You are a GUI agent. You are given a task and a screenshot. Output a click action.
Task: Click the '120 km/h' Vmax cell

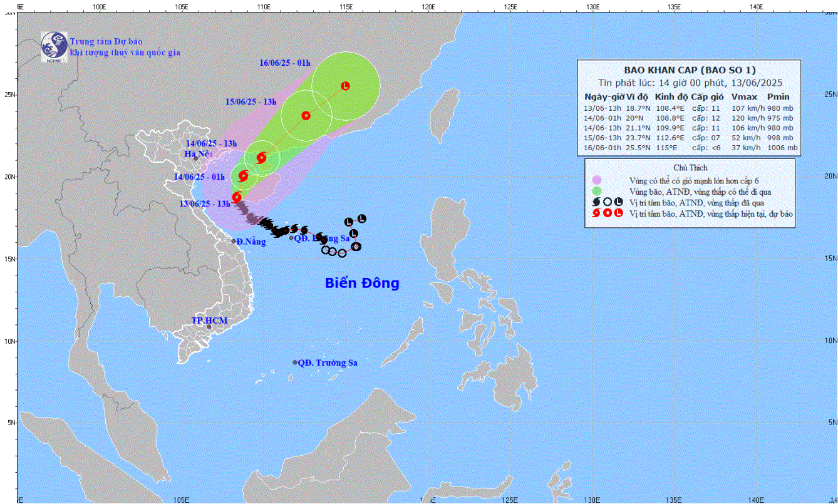coord(747,118)
